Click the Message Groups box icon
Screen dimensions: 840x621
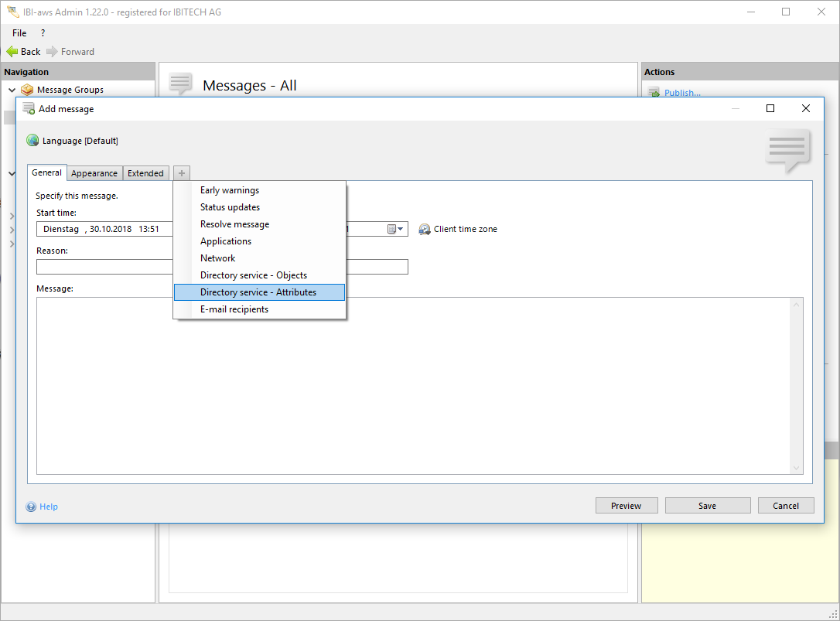click(27, 90)
